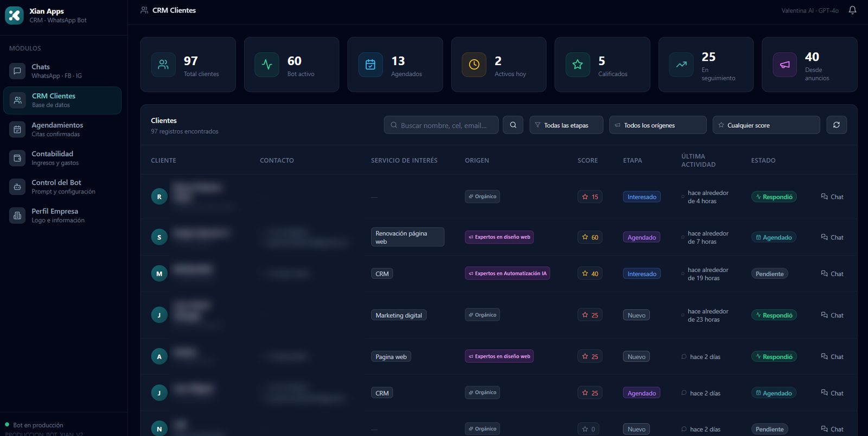The height and width of the screenshot is (436, 868).
Task: Open Perfil Empresa module
Action: point(62,216)
